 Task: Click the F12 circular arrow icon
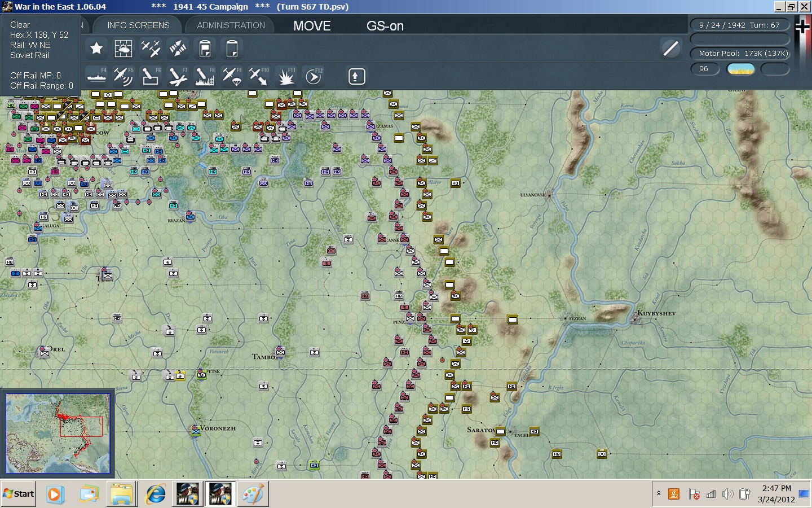coord(313,76)
